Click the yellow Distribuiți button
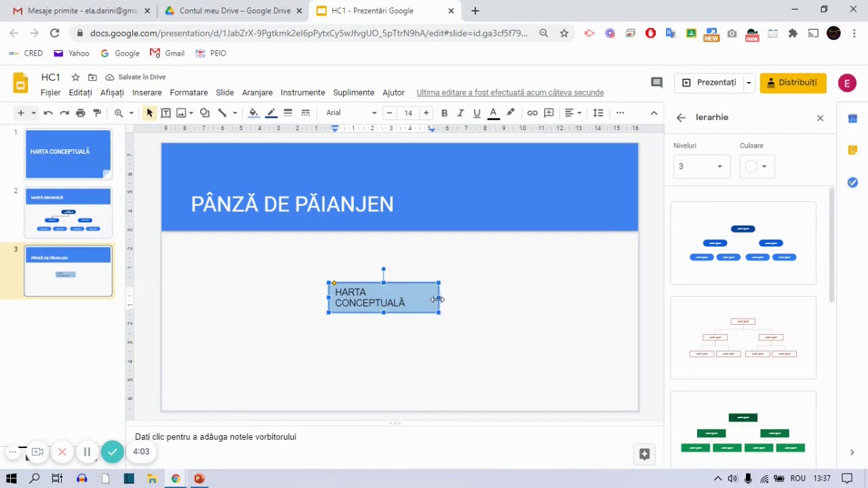The height and width of the screenshot is (488, 868). click(793, 82)
